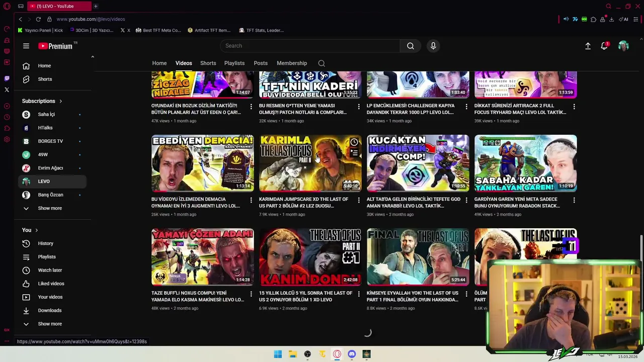
Task: Open the upload video icon
Action: [588, 46]
